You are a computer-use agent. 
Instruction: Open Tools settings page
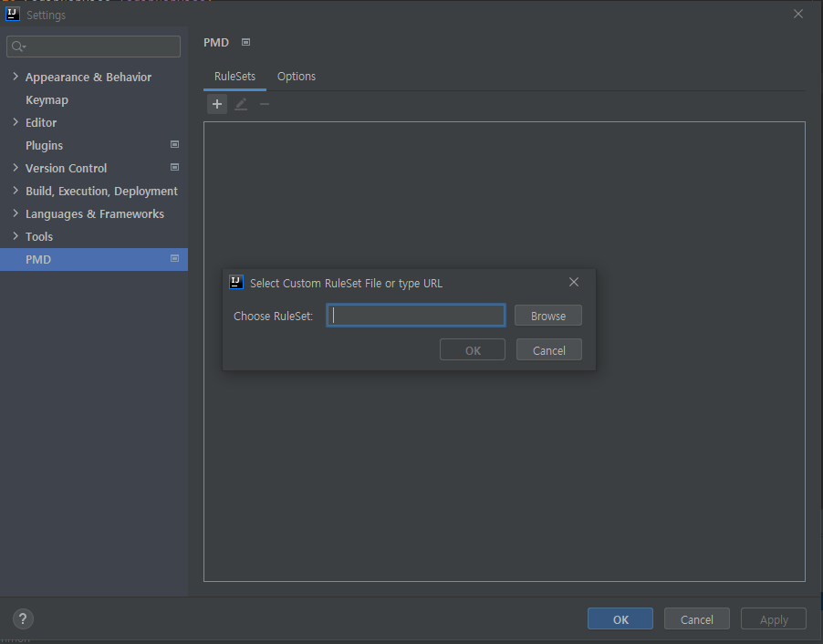[x=39, y=236]
